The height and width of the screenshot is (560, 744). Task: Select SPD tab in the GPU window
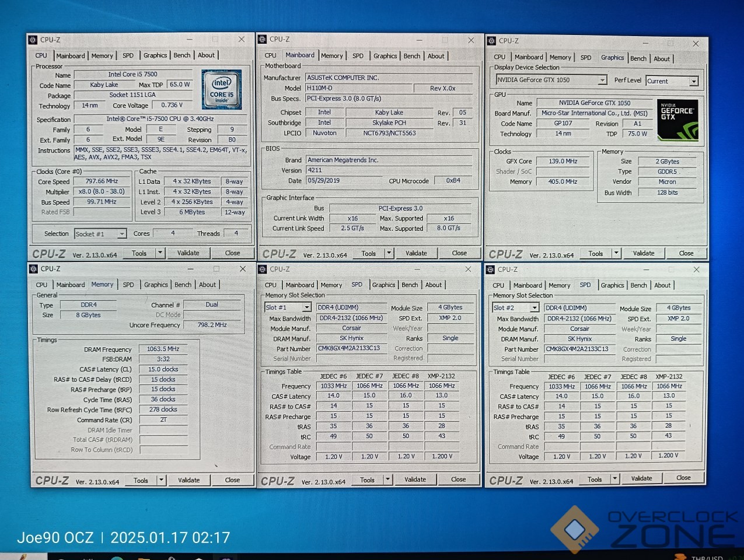point(585,58)
